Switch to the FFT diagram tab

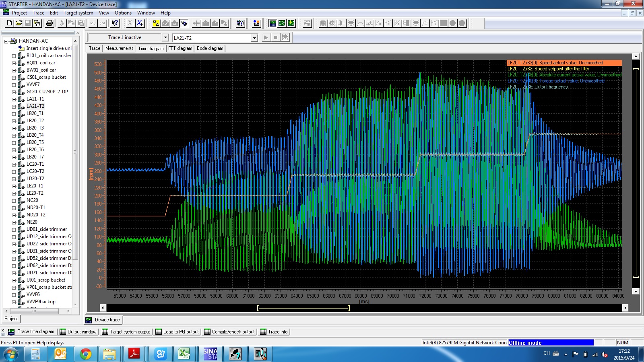[x=180, y=48]
